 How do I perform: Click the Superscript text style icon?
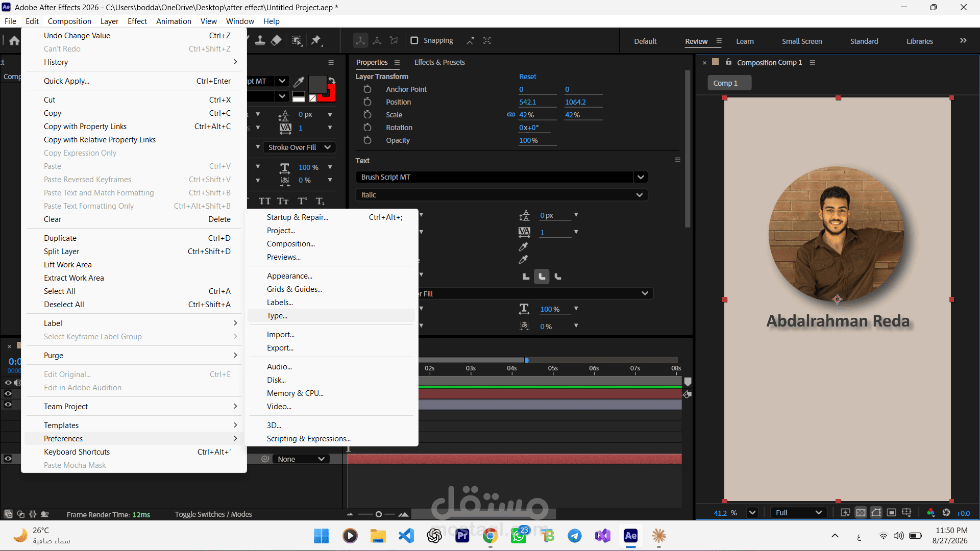click(302, 201)
